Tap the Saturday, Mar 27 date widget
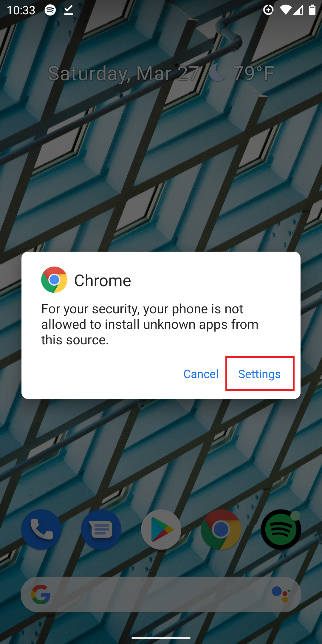322x644 pixels. click(123, 73)
